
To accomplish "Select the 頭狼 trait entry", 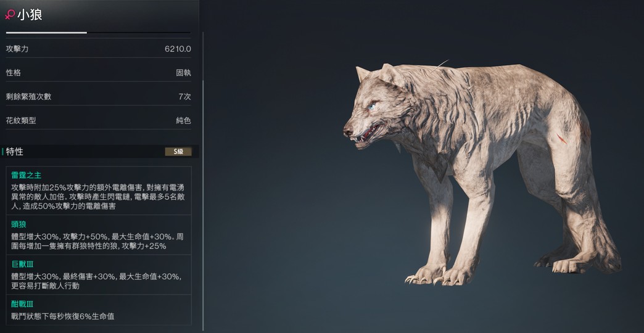I will click(x=99, y=235).
